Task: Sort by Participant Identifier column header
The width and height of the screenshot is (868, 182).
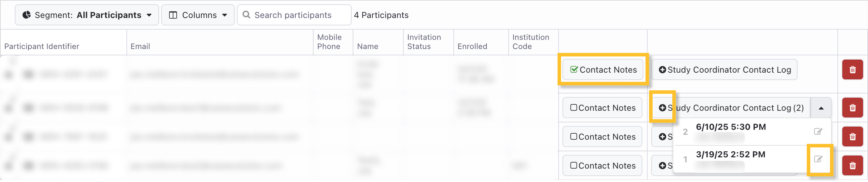Action: pyautogui.click(x=42, y=46)
